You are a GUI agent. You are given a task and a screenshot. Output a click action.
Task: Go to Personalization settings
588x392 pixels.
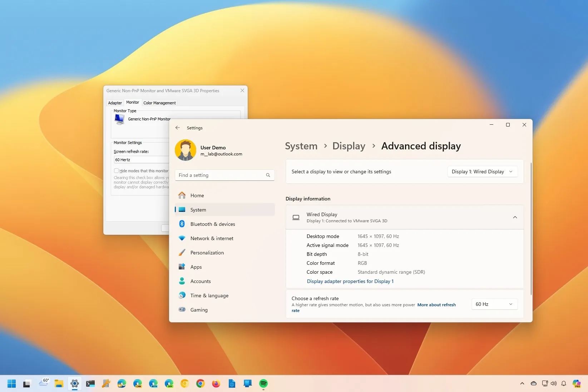(x=207, y=253)
